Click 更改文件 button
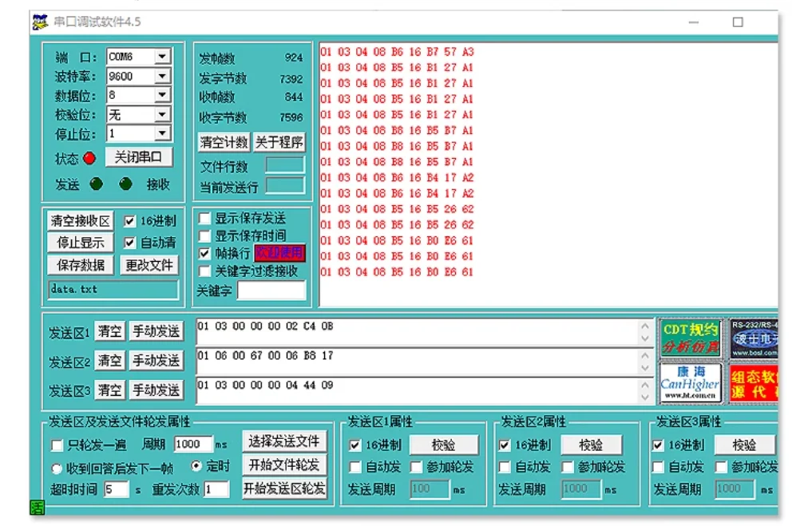Viewport: 812px width, 526px height. pyautogui.click(x=149, y=265)
